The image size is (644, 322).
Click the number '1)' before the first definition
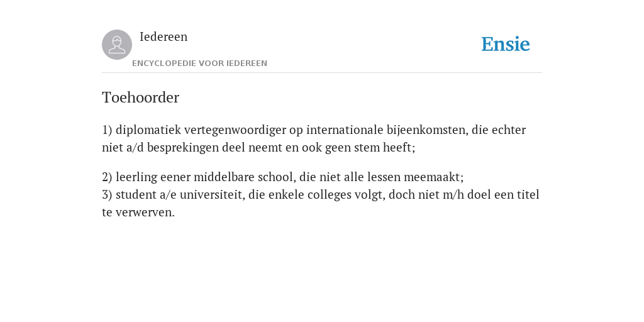107,130
